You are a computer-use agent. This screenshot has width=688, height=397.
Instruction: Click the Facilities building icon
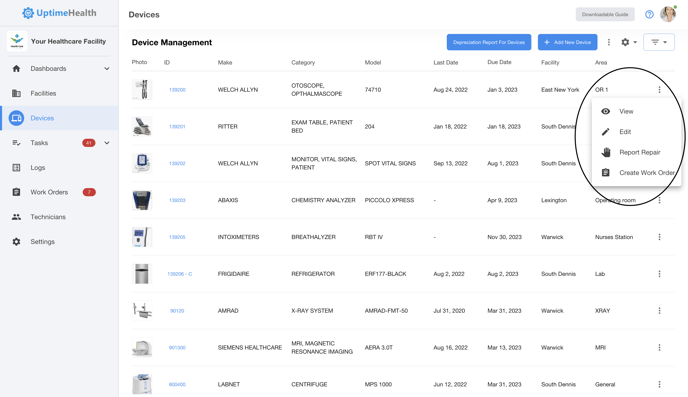(16, 93)
